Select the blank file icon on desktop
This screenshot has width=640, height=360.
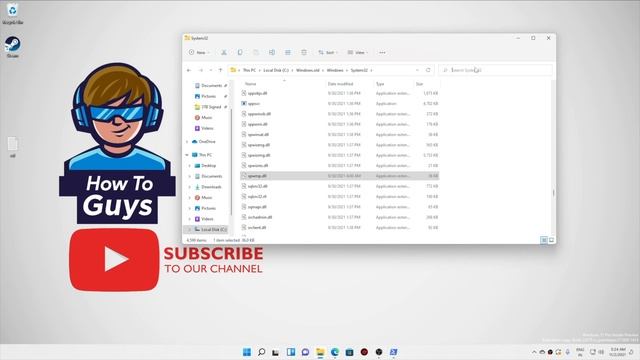13,147
